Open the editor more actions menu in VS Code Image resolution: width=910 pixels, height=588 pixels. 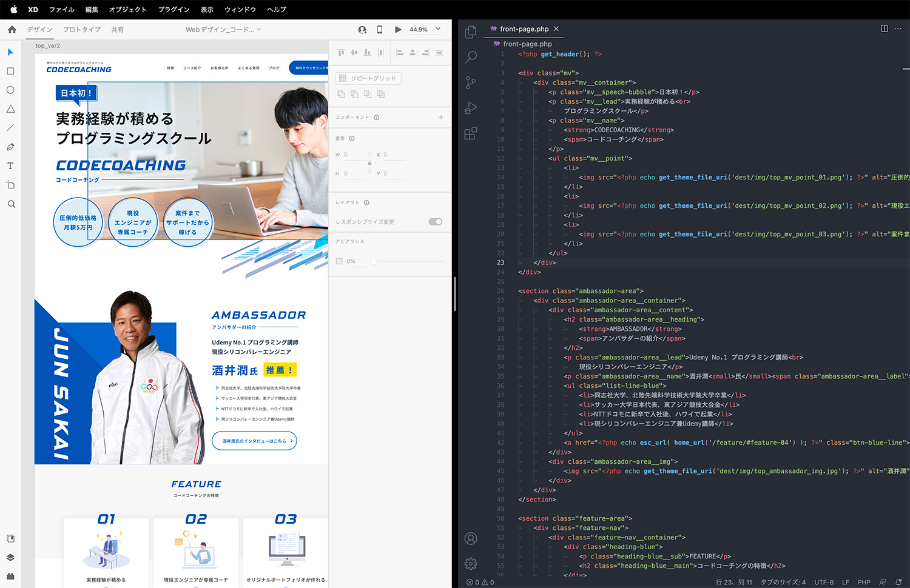click(x=898, y=28)
